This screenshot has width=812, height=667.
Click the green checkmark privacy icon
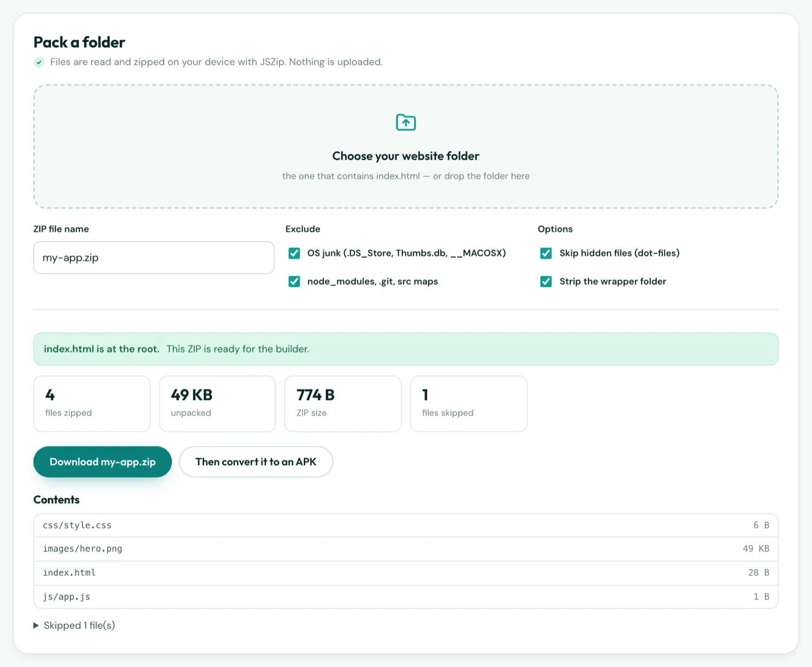39,62
